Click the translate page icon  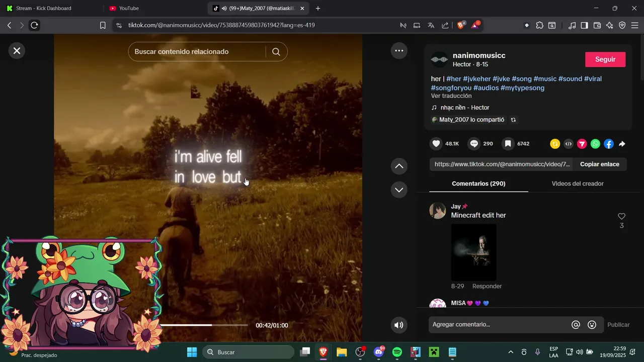[x=431, y=25]
